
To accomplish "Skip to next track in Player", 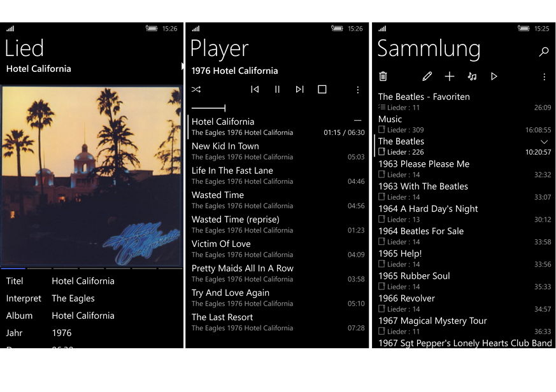I will [299, 89].
